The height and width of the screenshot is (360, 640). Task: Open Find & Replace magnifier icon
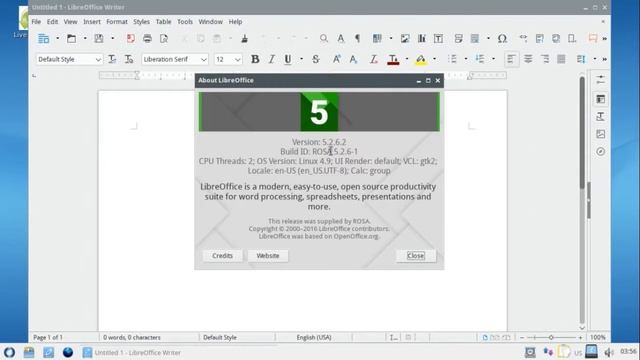click(x=324, y=38)
